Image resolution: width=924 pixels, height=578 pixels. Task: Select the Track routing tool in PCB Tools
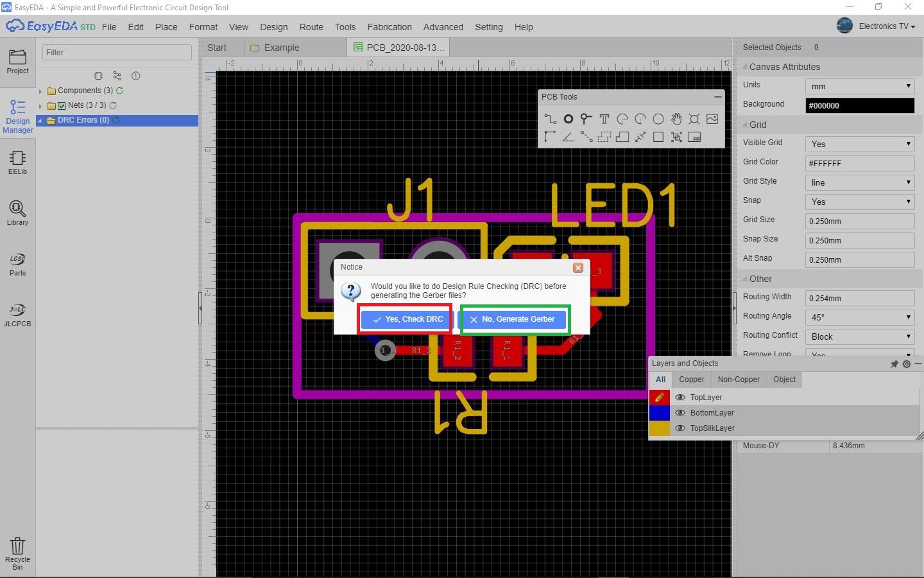550,119
